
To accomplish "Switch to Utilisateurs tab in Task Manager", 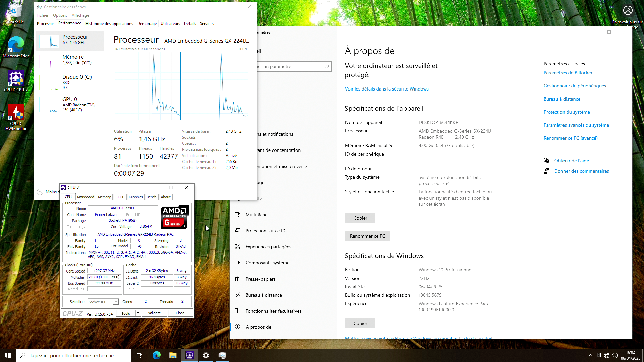I will [170, 24].
